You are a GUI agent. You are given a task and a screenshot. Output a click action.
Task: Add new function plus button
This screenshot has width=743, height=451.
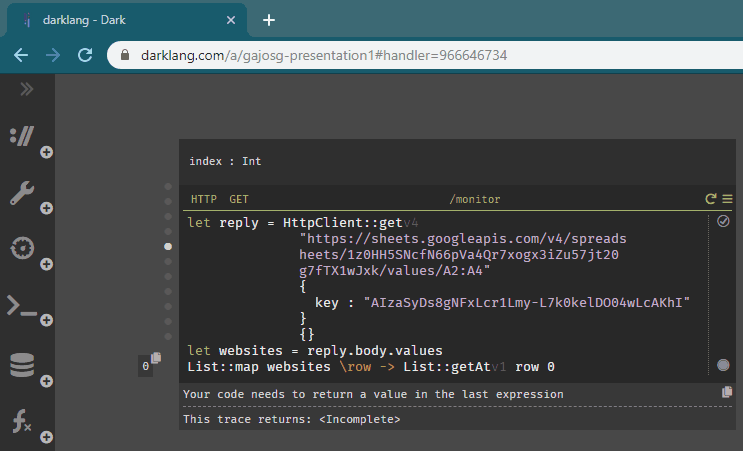tap(46, 437)
